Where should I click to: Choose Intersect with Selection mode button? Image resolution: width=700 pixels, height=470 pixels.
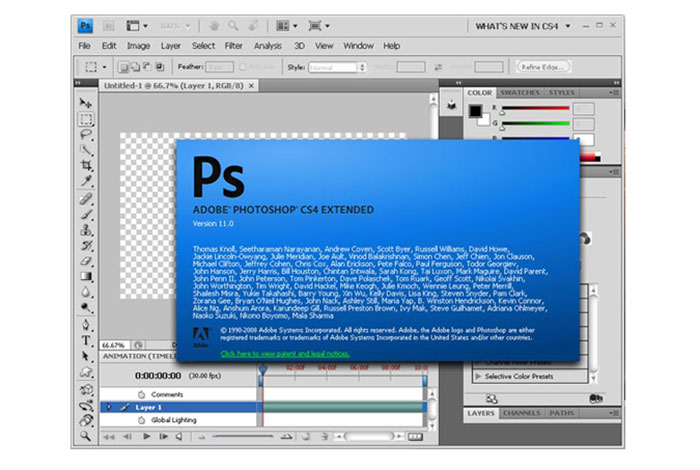tap(159, 67)
